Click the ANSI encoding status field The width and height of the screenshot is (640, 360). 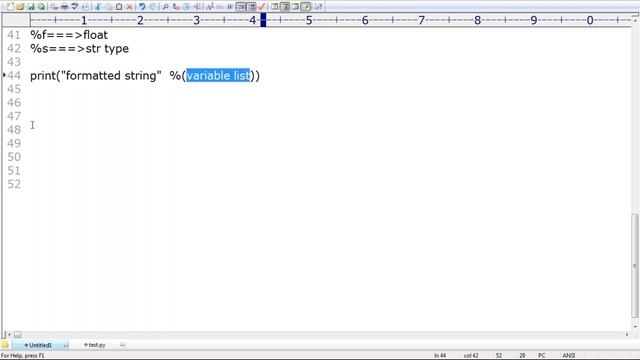[569, 356]
